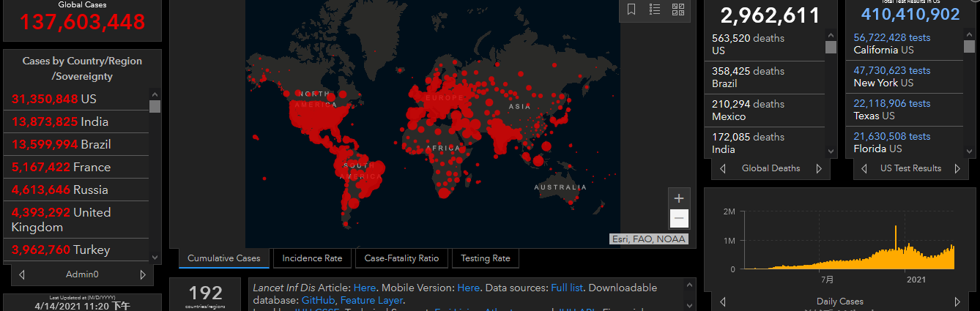This screenshot has width=980, height=311.
Task: Click left arrow beside Daily Cases
Action: [724, 301]
